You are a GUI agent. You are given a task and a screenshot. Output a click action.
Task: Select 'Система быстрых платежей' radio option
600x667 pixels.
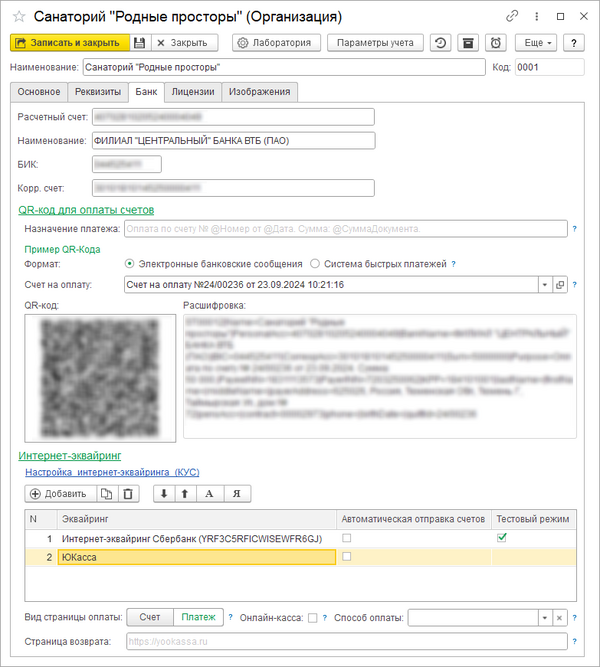(315, 264)
